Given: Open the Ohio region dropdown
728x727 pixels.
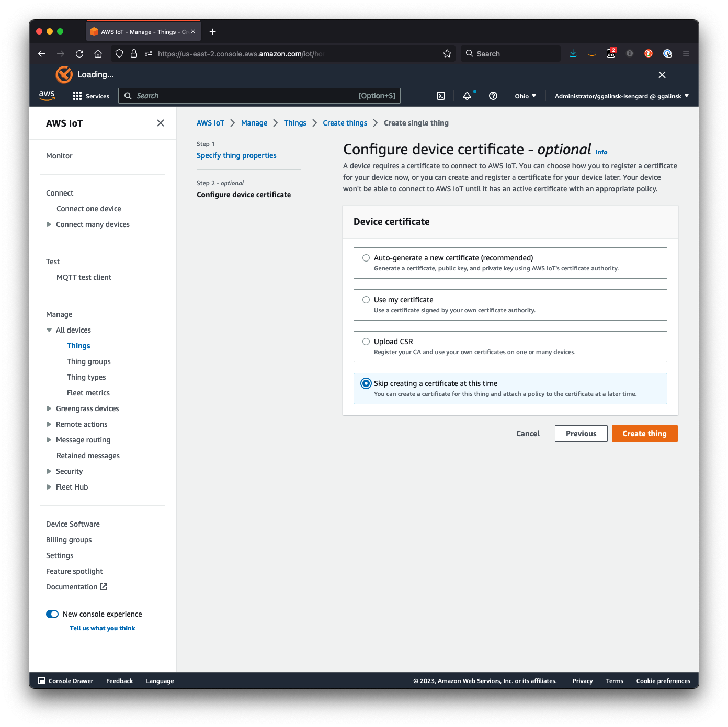Looking at the screenshot, I should (x=526, y=96).
